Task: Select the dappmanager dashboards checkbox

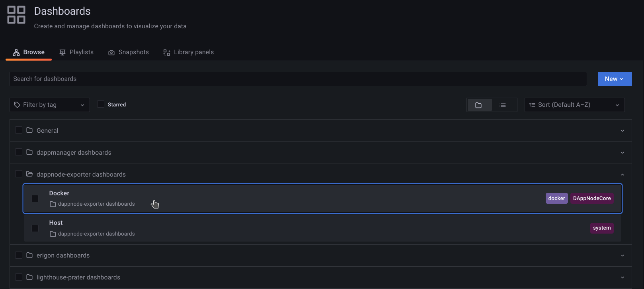Action: point(19,152)
